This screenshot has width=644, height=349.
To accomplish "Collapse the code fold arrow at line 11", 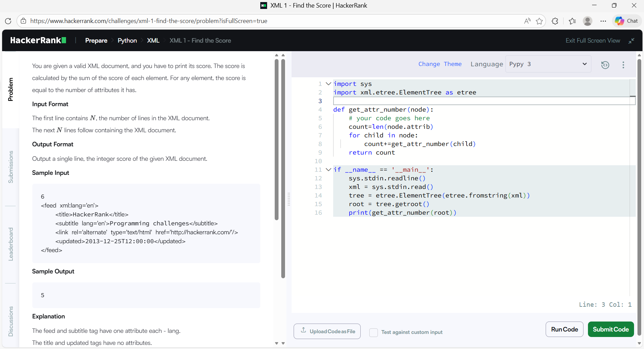I will [x=328, y=170].
